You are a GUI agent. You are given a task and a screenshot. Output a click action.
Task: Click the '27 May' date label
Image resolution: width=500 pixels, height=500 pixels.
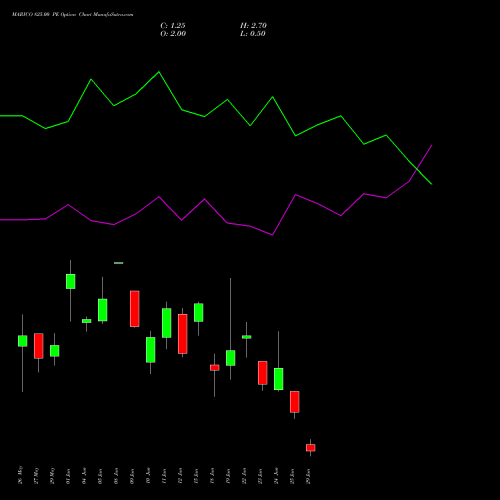[x=37, y=475]
